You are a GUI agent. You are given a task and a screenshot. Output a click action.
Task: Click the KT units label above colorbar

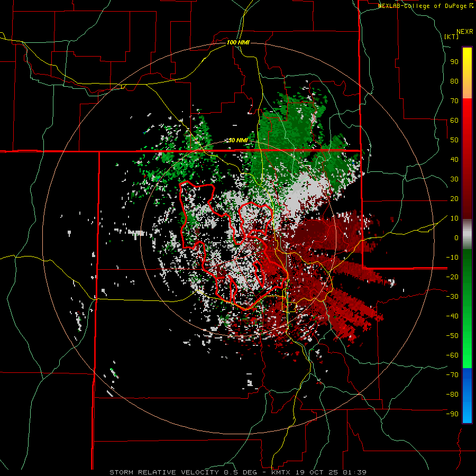pyautogui.click(x=452, y=36)
